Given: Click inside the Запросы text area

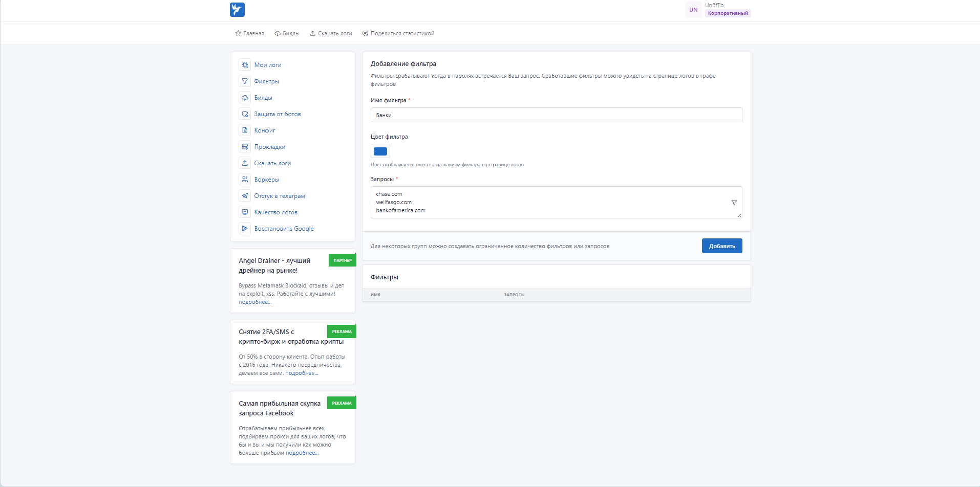Looking at the screenshot, I should tap(556, 203).
